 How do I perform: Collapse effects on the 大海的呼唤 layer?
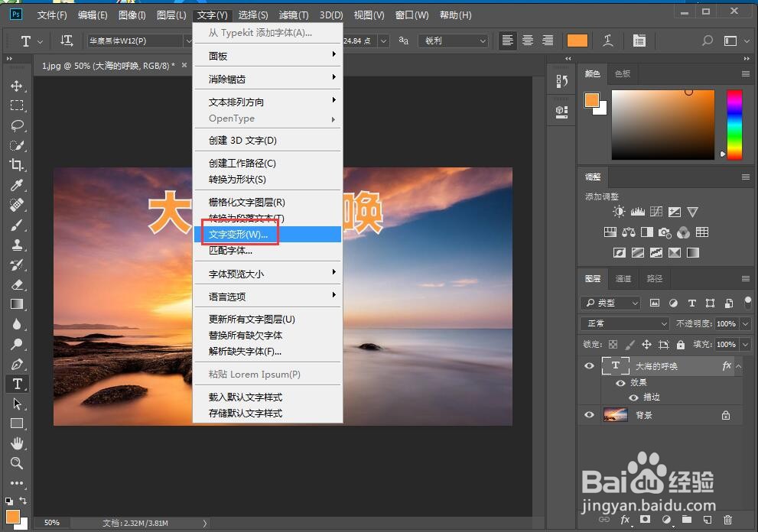tap(737, 365)
